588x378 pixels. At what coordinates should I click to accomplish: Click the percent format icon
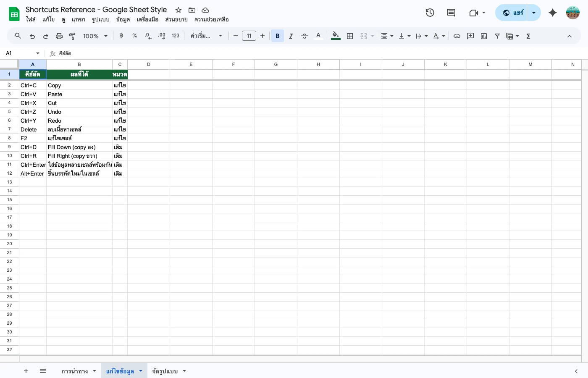click(134, 36)
